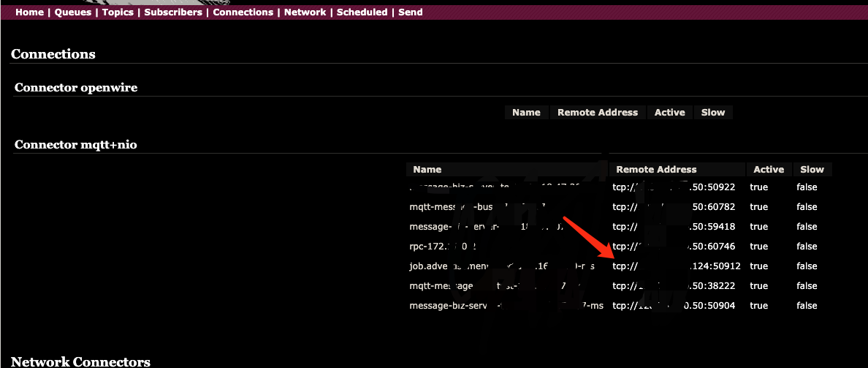This screenshot has height=368, width=868.
Task: Click the Connector mqtt+nio heading
Action: pyautogui.click(x=76, y=145)
